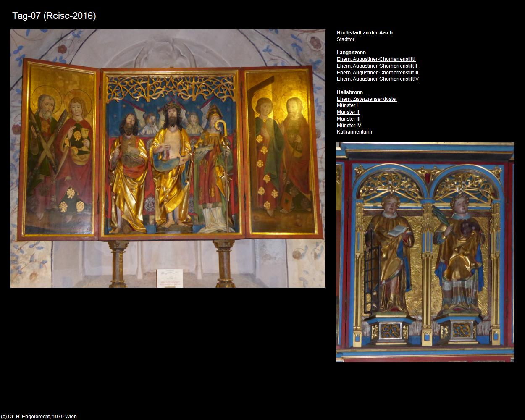Screen dimensions: 525x420
Task: Open Ehem. Augustiner-Chorherrenstift II link
Action: [377, 66]
